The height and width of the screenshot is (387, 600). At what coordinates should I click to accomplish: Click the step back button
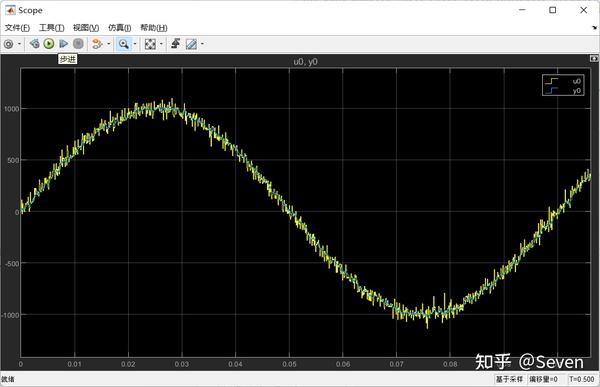[x=34, y=44]
